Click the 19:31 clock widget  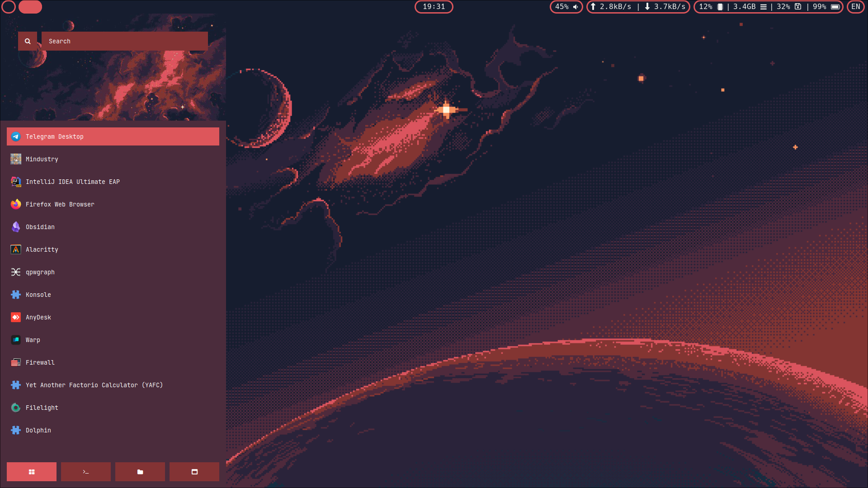(434, 7)
